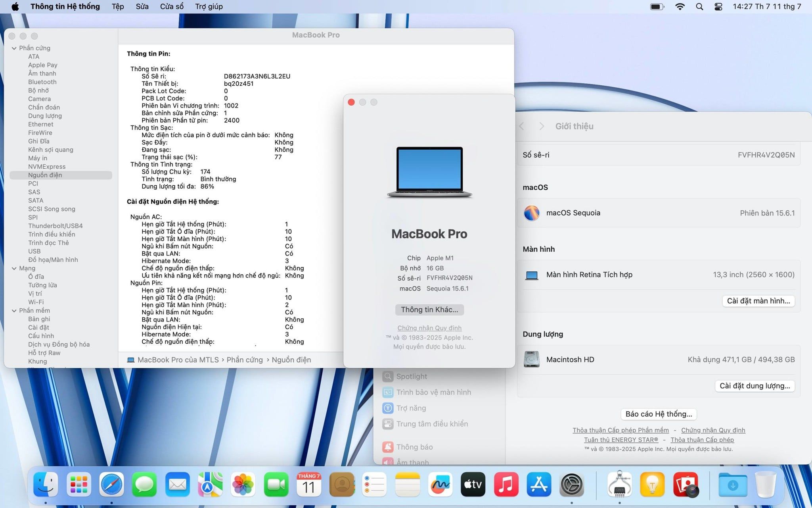
Task: Launch Photo Booth from the Dock
Action: pyautogui.click(x=686, y=485)
